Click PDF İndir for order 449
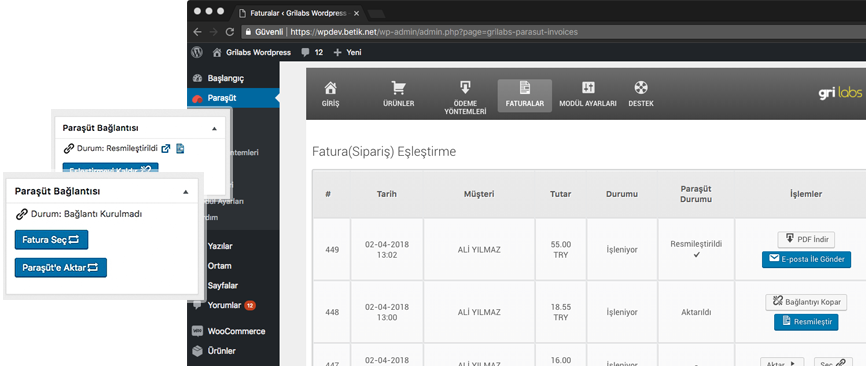866x366 pixels. 806,240
